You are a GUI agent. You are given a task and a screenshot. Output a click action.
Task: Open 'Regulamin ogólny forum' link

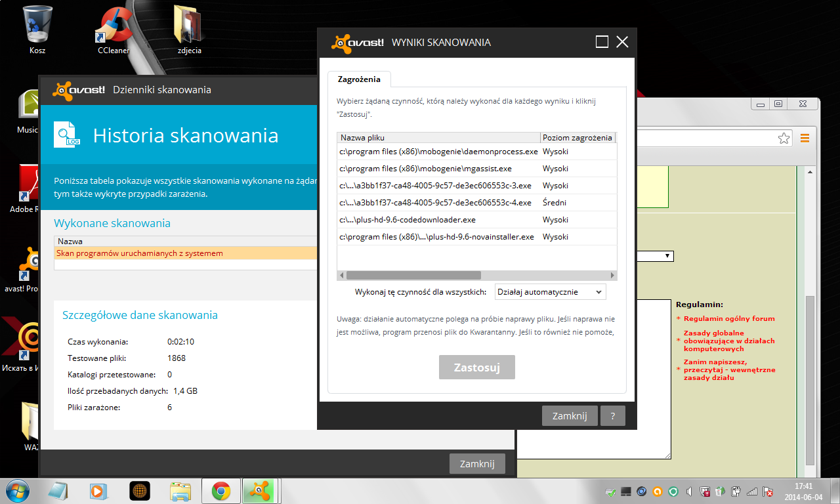729,319
